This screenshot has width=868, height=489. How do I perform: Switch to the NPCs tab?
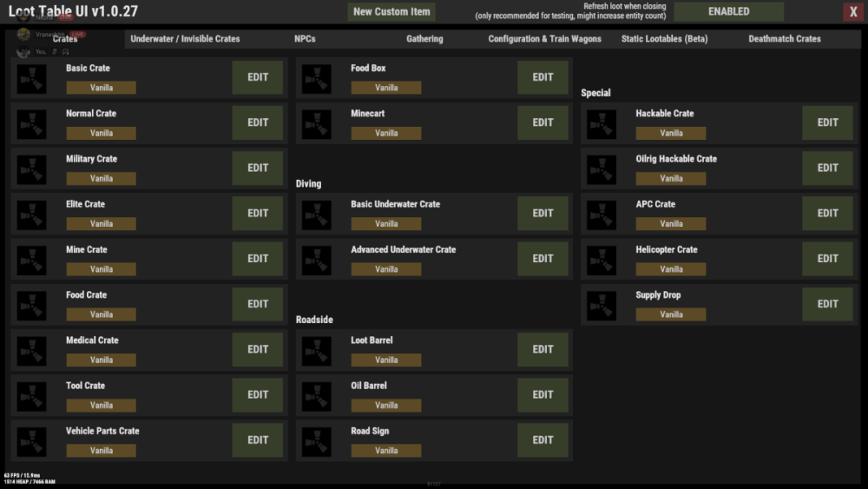click(305, 39)
